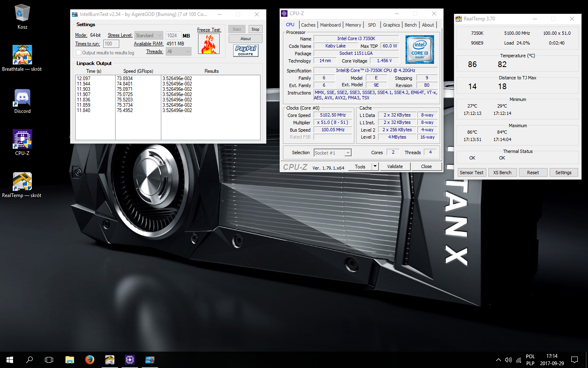This screenshot has height=368, width=588.
Task: Click the Linpack Output results list
Action: pyautogui.click(x=168, y=108)
